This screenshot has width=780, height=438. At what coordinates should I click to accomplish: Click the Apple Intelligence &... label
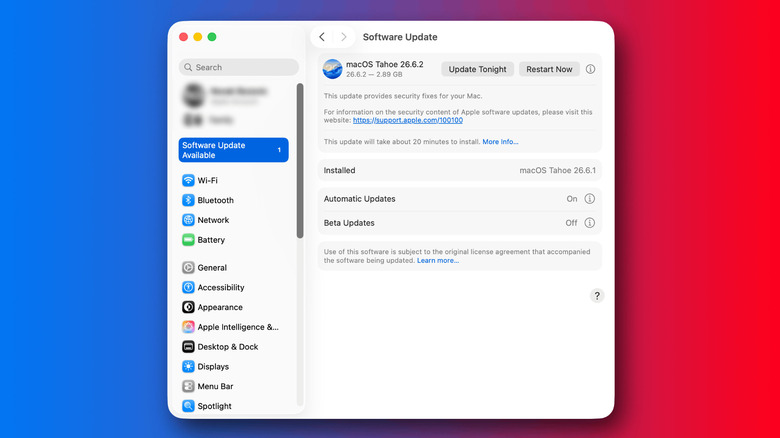point(238,327)
